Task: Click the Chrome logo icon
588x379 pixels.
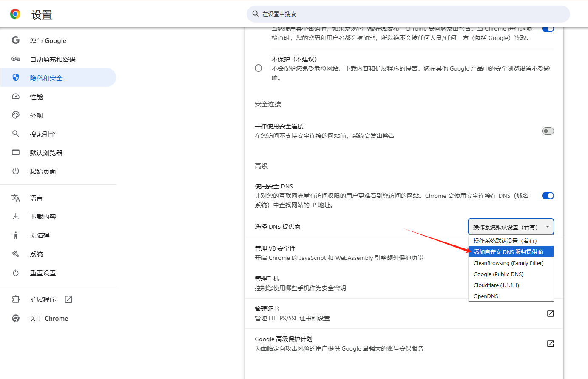Action: point(15,14)
